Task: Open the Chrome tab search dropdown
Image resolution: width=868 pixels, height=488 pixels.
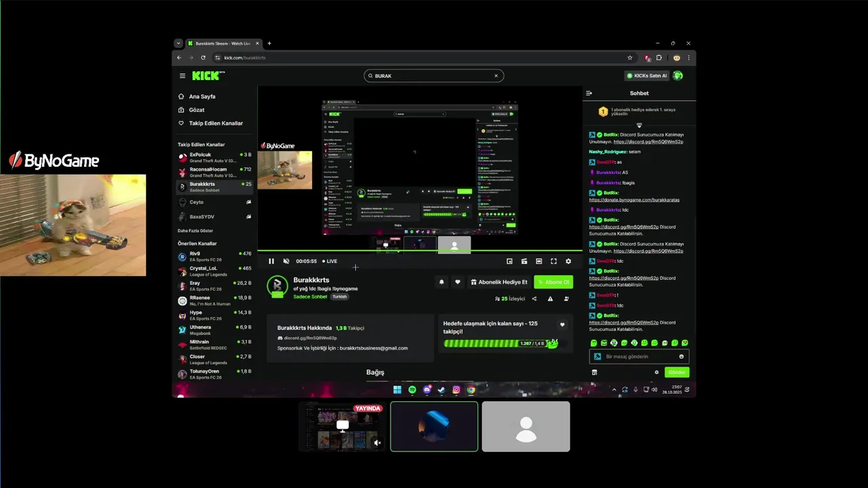Action: coord(178,43)
